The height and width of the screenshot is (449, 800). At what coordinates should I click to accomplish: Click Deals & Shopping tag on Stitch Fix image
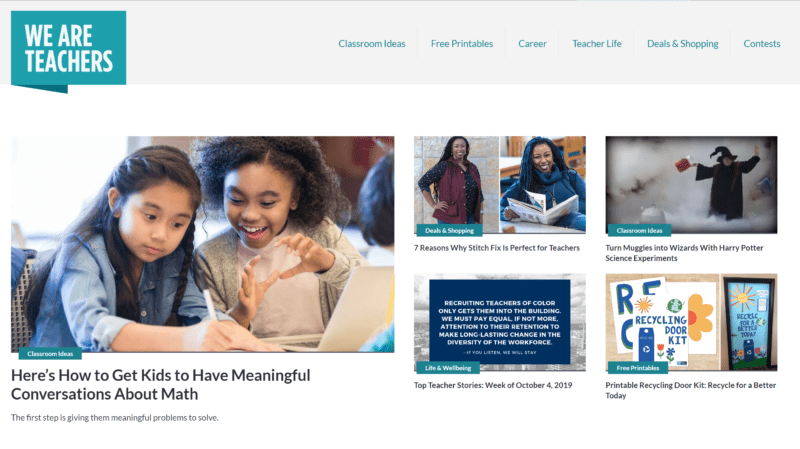(x=449, y=231)
